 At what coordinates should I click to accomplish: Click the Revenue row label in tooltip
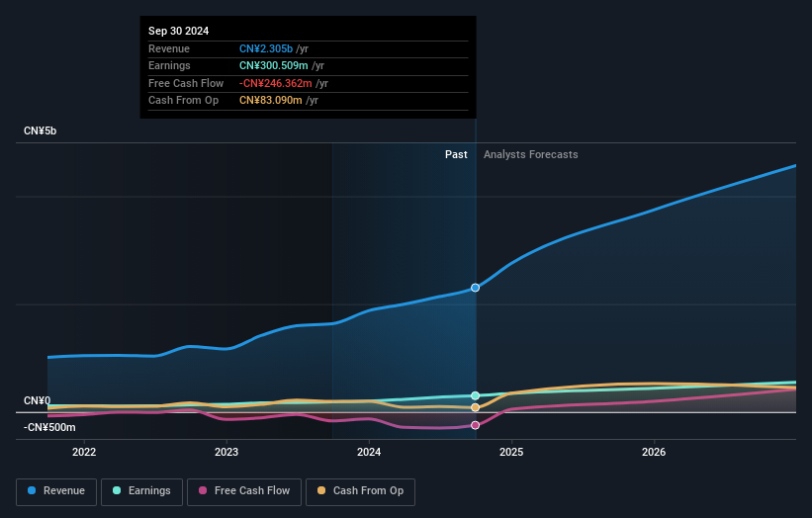pyautogui.click(x=169, y=48)
